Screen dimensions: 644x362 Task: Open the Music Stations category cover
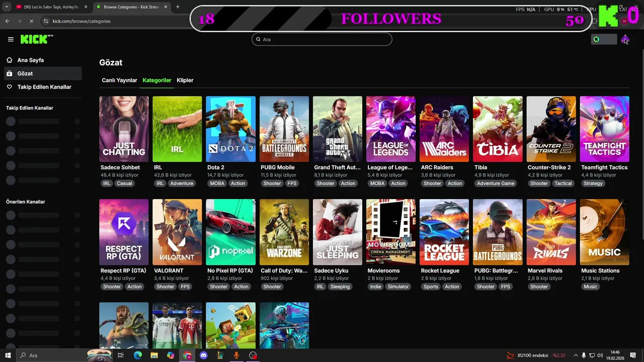[x=604, y=232]
